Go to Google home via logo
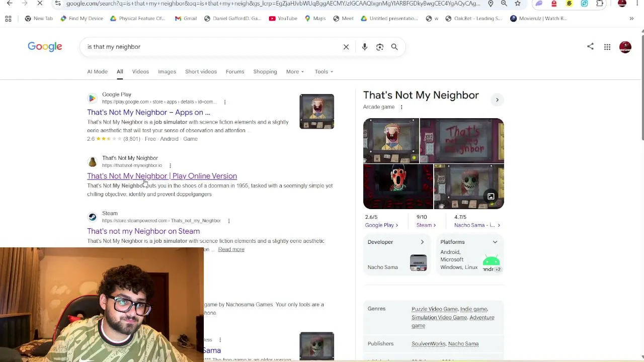 (45, 47)
